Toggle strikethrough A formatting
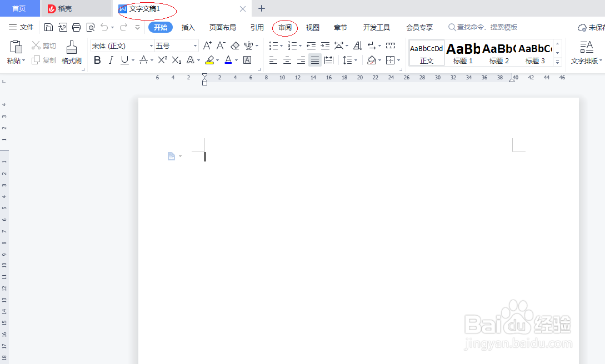This screenshot has height=364, width=605. coord(143,60)
